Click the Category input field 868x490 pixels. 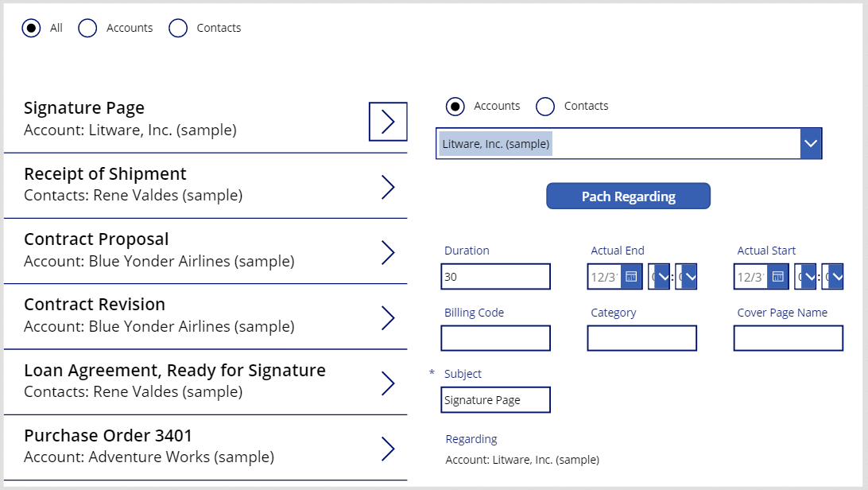pyautogui.click(x=641, y=338)
